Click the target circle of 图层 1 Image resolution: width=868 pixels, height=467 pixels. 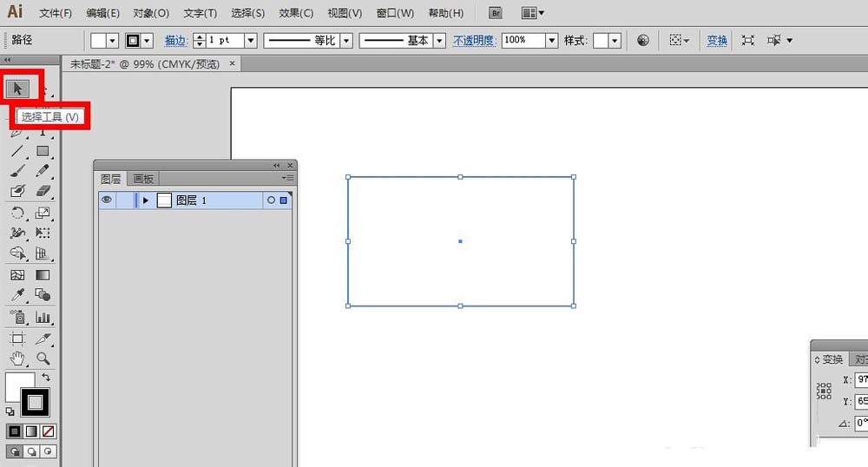[x=271, y=201]
